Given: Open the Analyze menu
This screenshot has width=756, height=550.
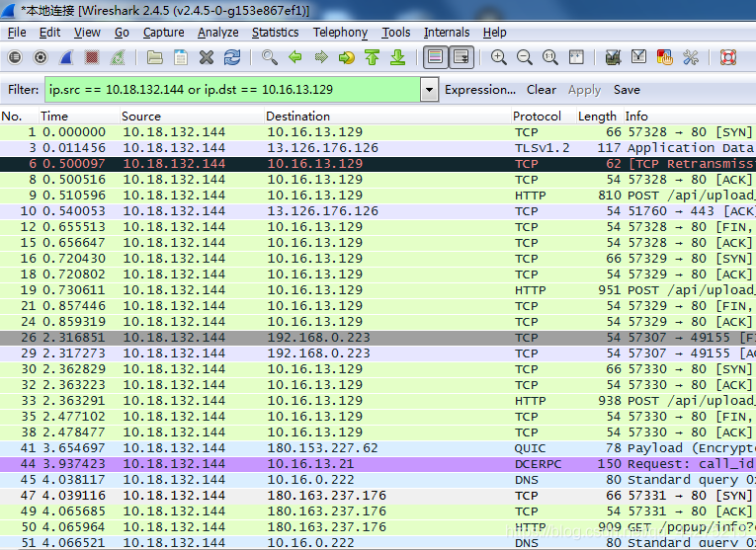Looking at the screenshot, I should click(218, 33).
